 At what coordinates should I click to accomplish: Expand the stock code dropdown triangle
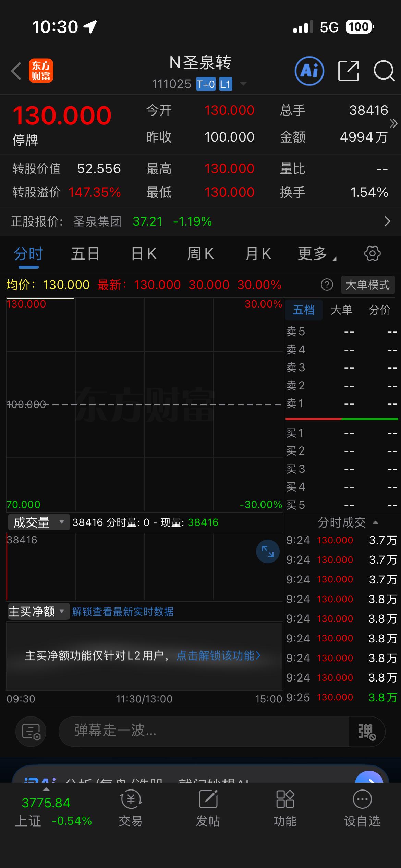point(243,84)
